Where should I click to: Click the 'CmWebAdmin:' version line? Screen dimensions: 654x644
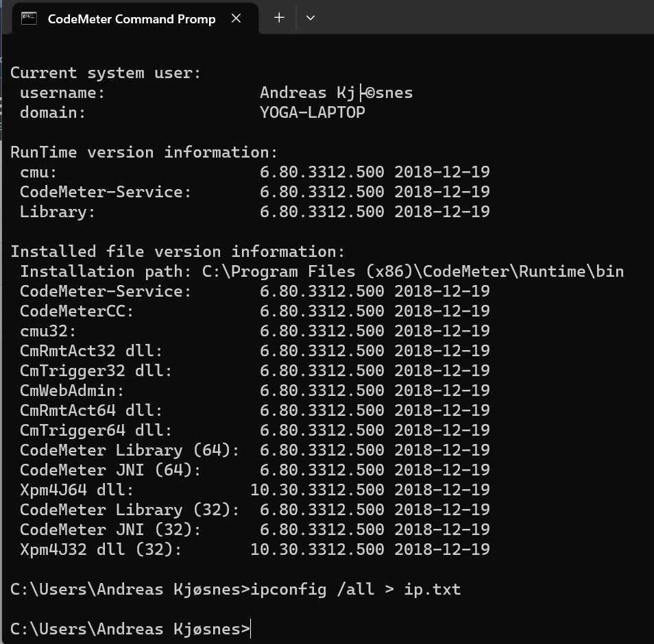pos(255,391)
